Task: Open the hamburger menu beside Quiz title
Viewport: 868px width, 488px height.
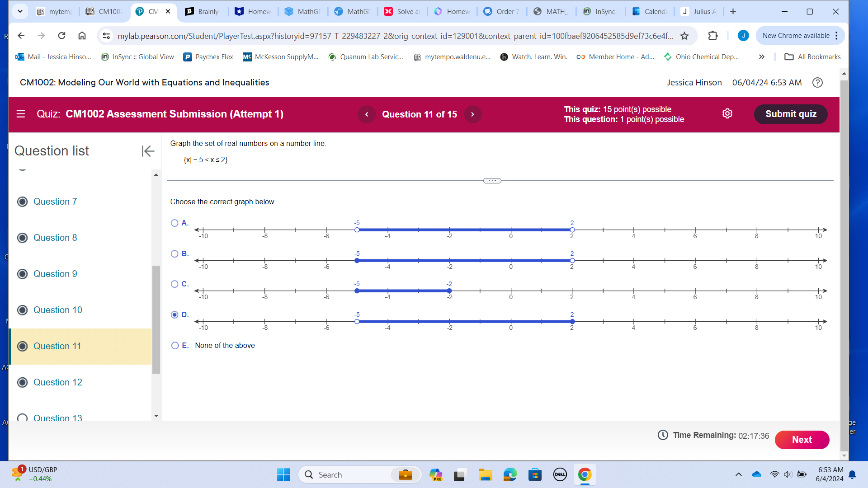Action: coord(21,114)
